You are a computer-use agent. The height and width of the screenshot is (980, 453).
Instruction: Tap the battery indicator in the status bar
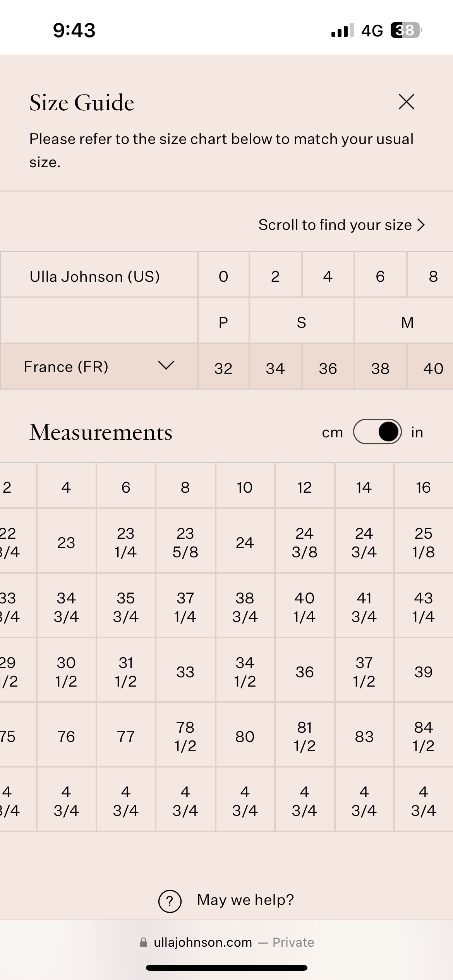pyautogui.click(x=406, y=30)
